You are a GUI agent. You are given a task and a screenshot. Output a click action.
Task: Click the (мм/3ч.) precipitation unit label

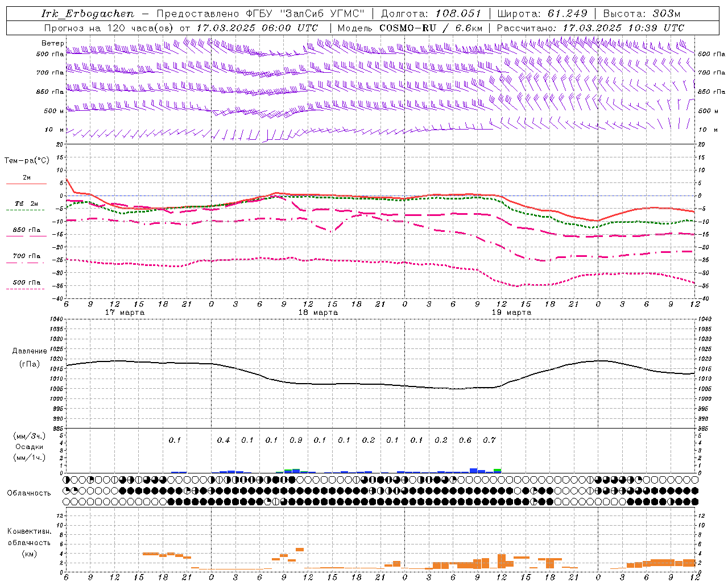(30, 436)
